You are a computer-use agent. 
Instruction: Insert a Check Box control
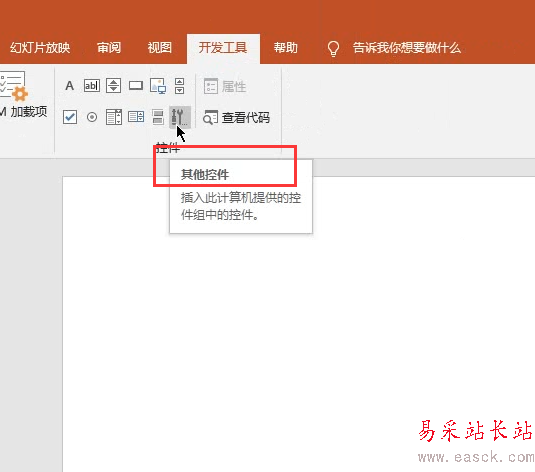pos(70,117)
